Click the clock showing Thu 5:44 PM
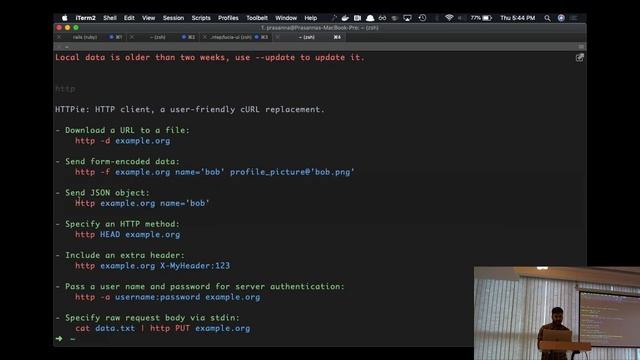Viewport: 640px width, 360px height. pos(518,18)
